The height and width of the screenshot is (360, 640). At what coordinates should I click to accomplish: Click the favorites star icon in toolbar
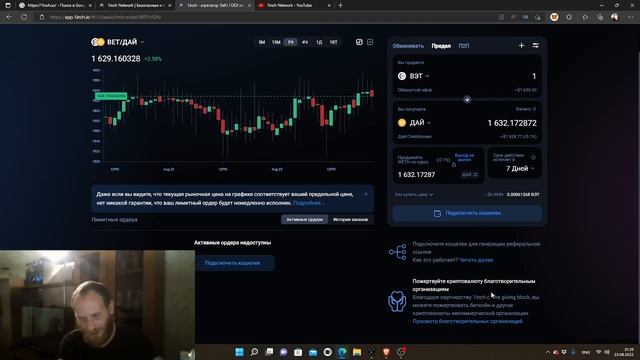click(585, 17)
